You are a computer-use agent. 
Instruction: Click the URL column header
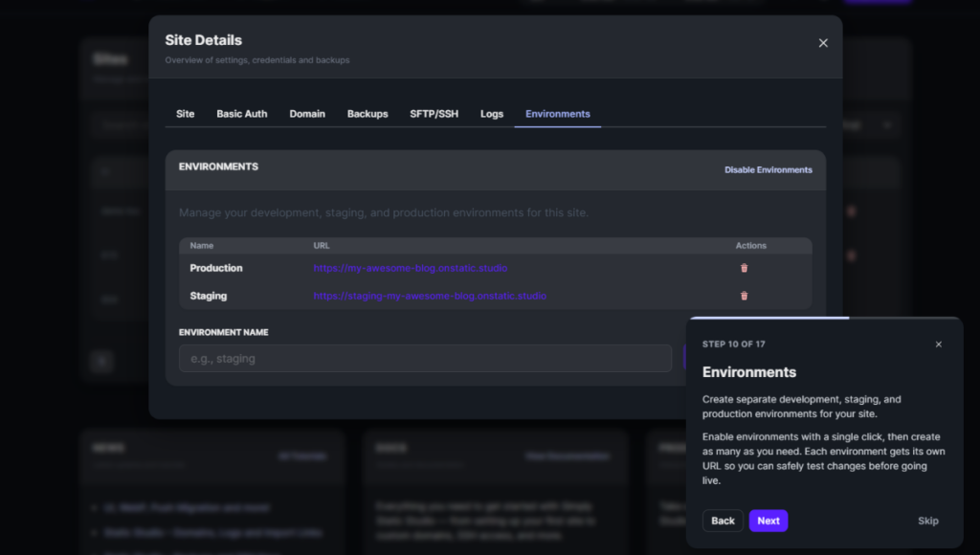[x=322, y=246]
